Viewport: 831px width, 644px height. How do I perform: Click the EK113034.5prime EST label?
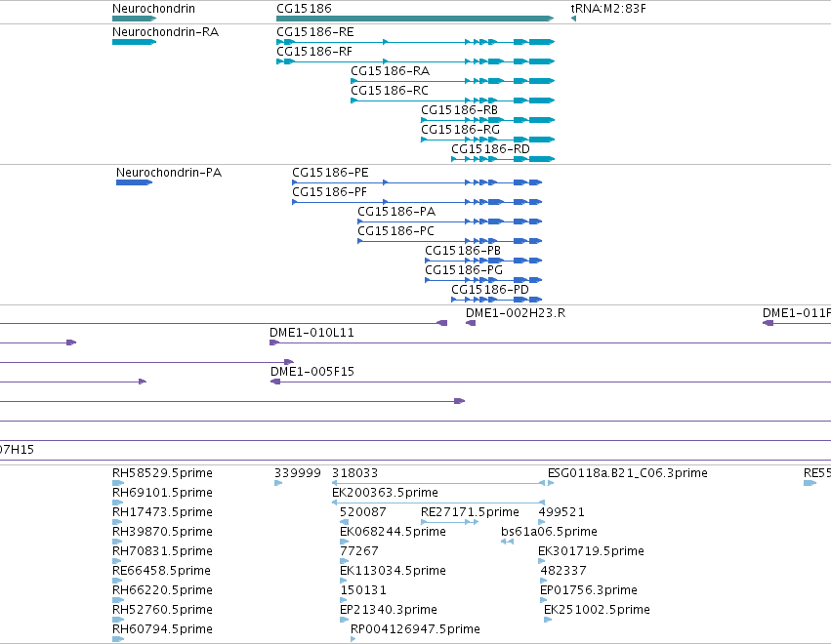click(393, 571)
